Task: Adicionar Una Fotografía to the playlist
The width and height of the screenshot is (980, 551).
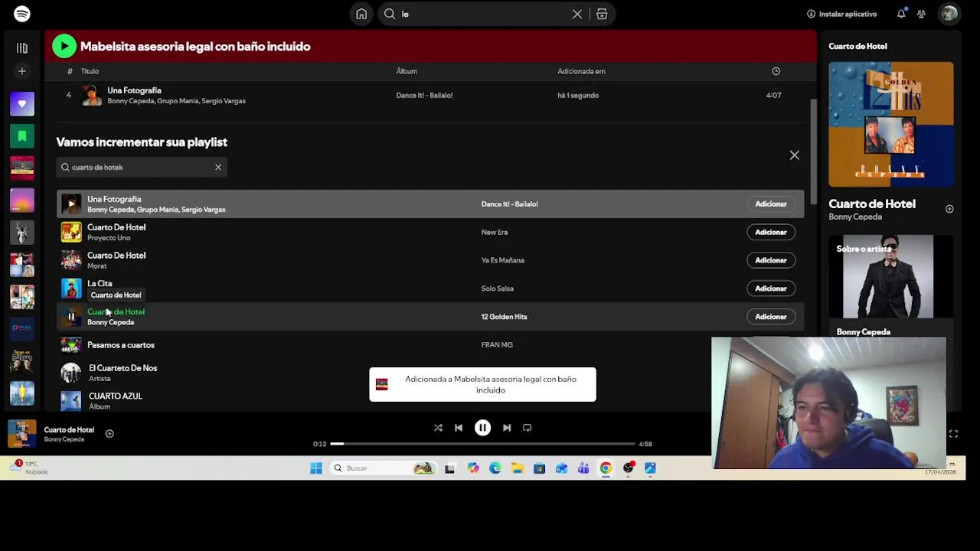Action: coord(770,204)
